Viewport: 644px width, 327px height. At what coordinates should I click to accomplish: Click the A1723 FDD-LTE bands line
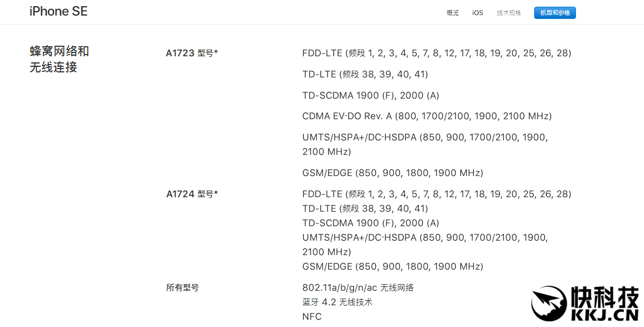[x=437, y=53]
